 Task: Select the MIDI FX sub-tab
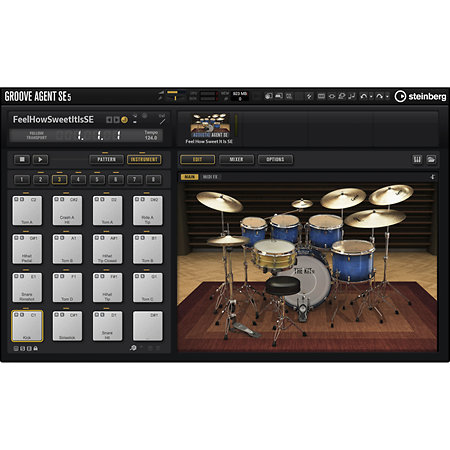[x=210, y=177]
